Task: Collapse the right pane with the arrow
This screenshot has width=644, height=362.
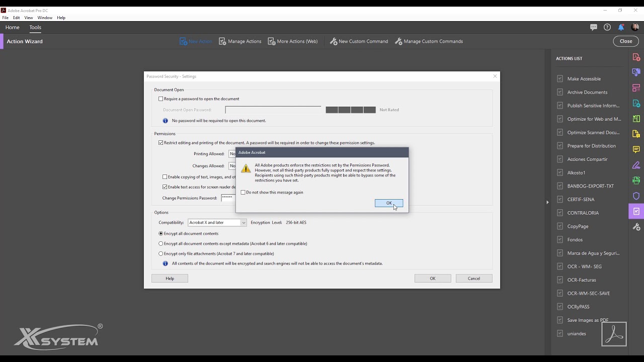Action: point(547,202)
